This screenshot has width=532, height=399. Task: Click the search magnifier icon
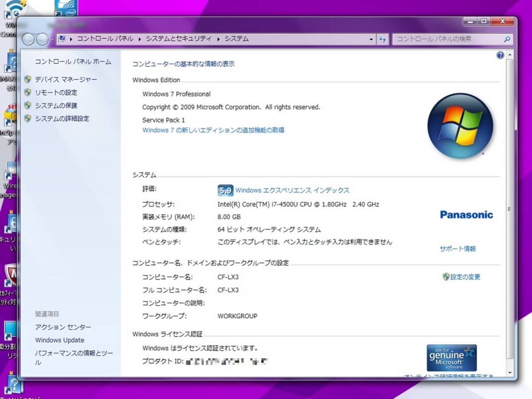pyautogui.click(x=507, y=39)
